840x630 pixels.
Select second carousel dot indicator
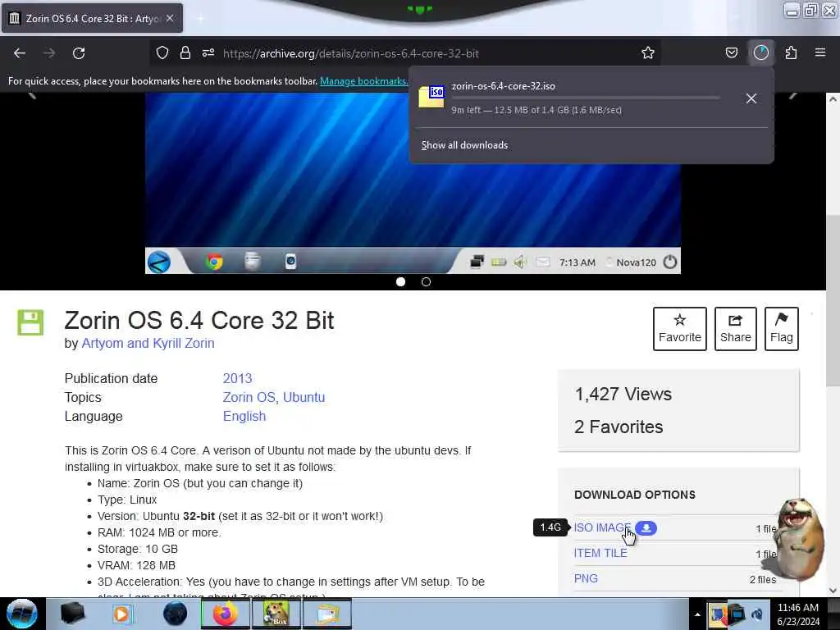pos(426,282)
